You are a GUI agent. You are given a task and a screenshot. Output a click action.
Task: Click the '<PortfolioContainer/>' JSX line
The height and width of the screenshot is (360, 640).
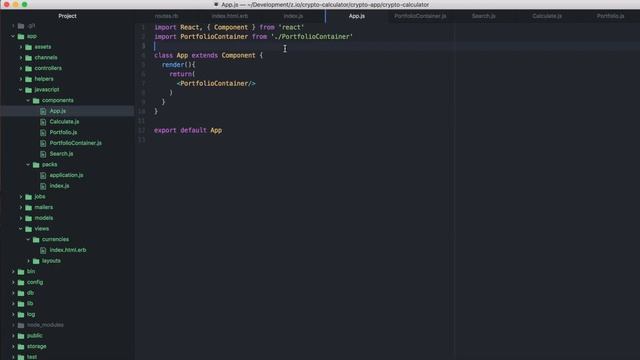click(x=216, y=84)
